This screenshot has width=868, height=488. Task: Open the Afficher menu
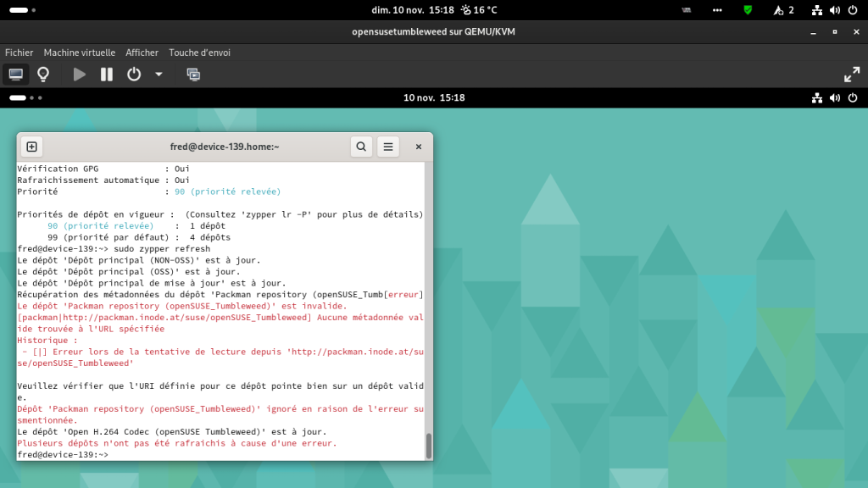(142, 53)
